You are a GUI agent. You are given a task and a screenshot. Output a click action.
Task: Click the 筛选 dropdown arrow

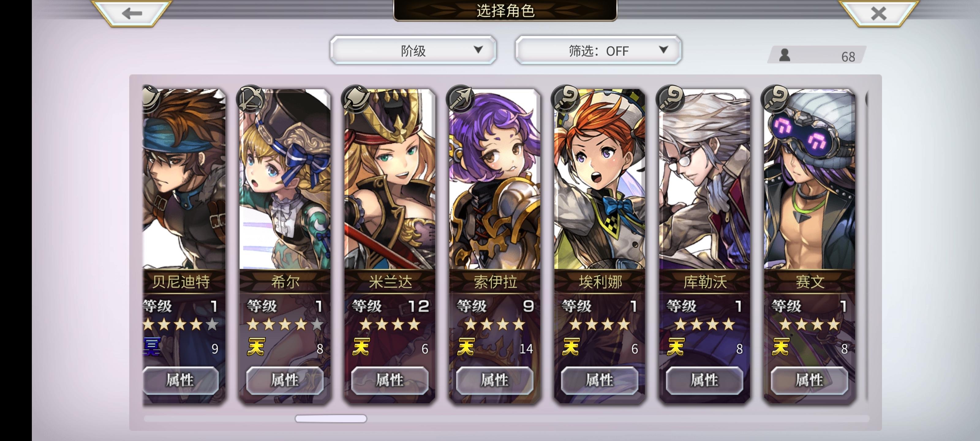coord(663,50)
